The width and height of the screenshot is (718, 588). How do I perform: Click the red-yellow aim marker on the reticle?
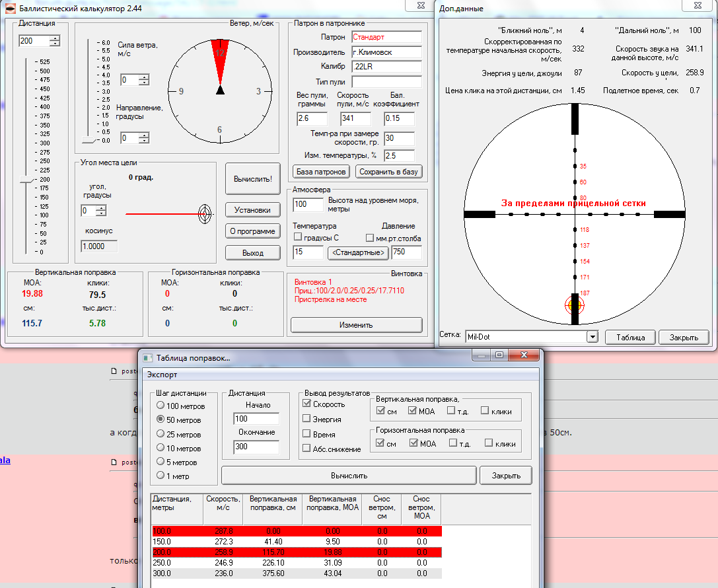coord(574,305)
